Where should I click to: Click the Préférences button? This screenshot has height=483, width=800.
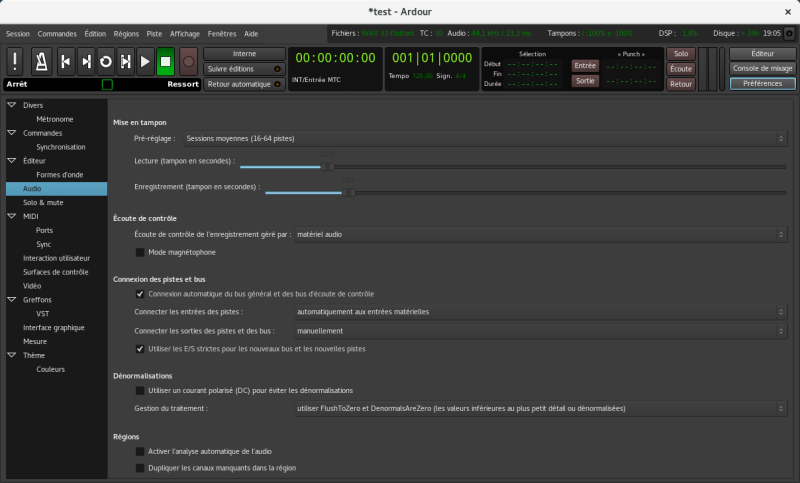click(x=762, y=84)
